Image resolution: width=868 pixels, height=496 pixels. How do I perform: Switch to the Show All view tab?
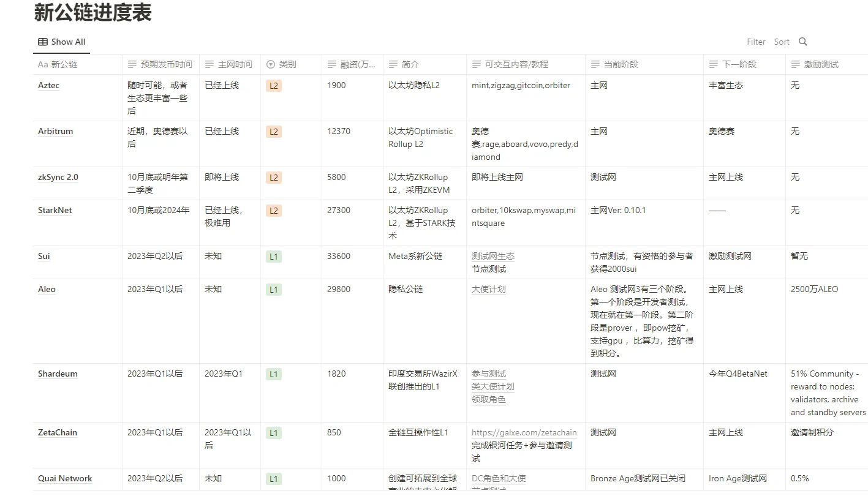point(61,42)
